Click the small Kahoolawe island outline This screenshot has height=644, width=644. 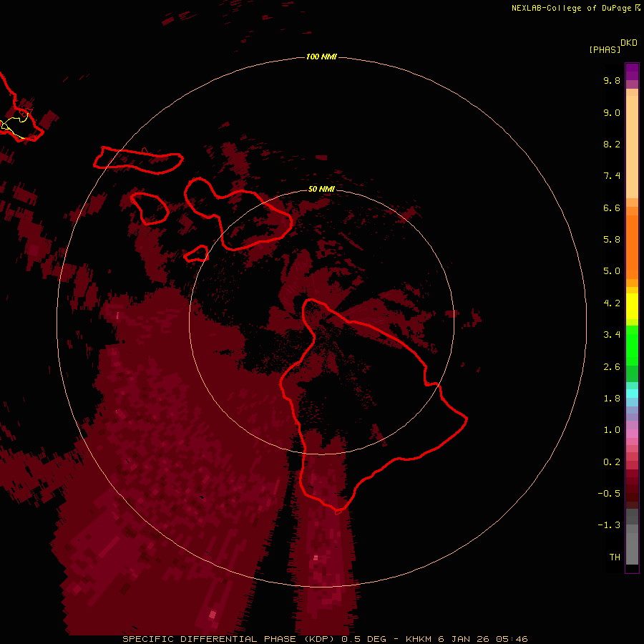pos(196,254)
